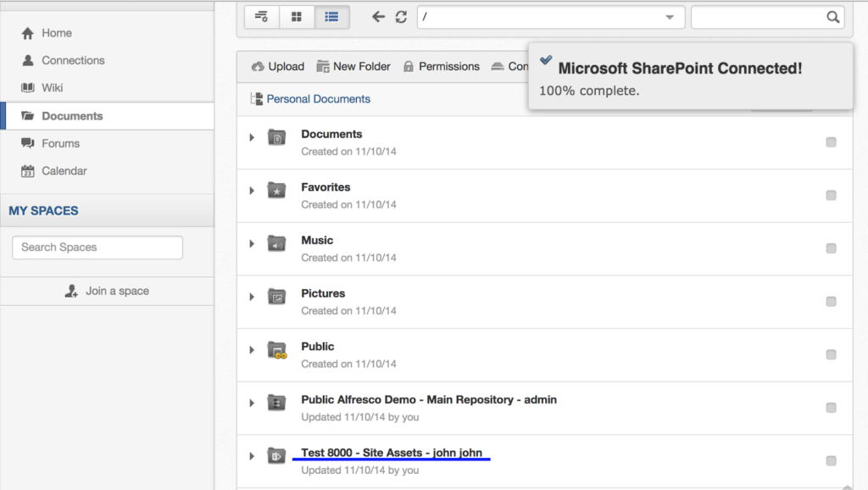Switch to grid view layout
868x490 pixels.
pyautogui.click(x=297, y=17)
